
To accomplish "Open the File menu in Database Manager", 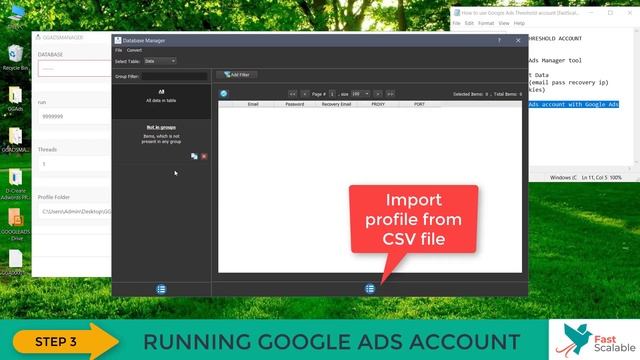I will [118, 50].
